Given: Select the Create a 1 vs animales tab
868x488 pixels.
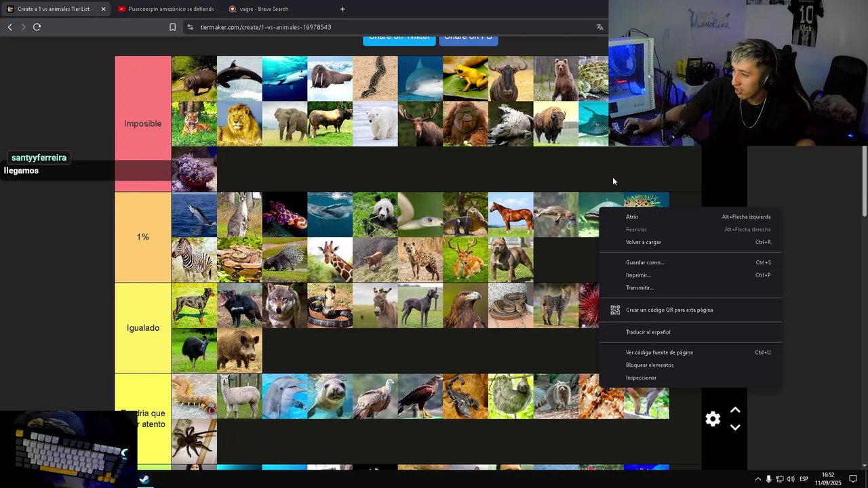Looking at the screenshot, I should (55, 9).
